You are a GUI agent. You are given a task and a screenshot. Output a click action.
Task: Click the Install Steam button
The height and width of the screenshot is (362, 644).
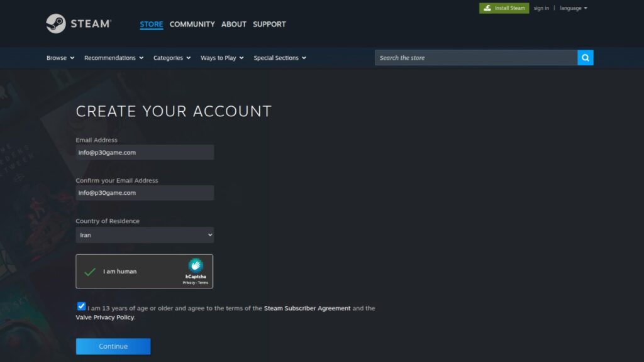pos(504,8)
